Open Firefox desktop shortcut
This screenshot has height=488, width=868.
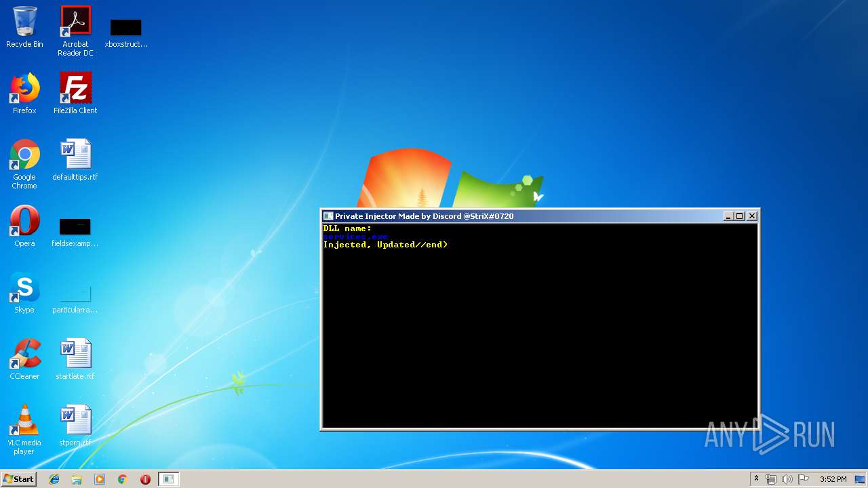point(24,94)
